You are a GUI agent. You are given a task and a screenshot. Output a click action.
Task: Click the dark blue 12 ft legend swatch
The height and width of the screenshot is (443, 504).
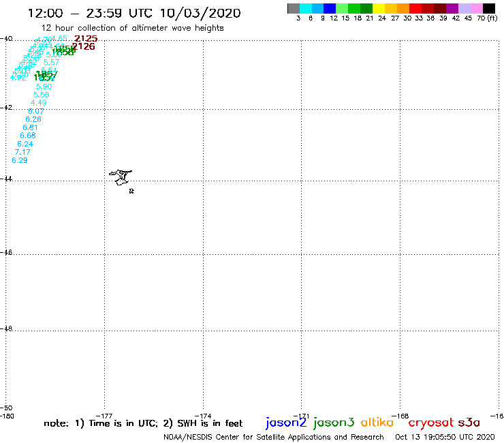click(x=330, y=8)
